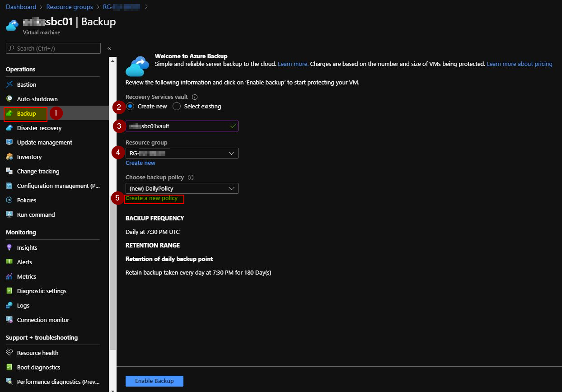This screenshot has width=562, height=392.
Task: Click 'Create a new policy' link
Action: pos(152,199)
